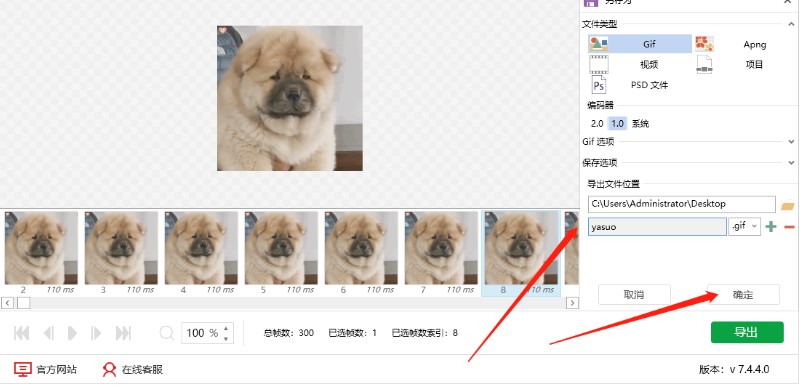The width and height of the screenshot is (805, 388).
Task: Click the zoom magnifier icon
Action: pos(166,334)
